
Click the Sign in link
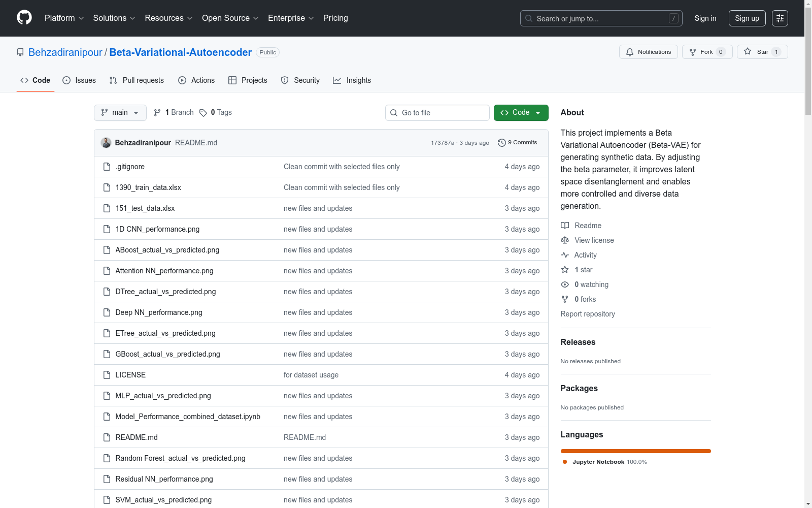pyautogui.click(x=705, y=18)
